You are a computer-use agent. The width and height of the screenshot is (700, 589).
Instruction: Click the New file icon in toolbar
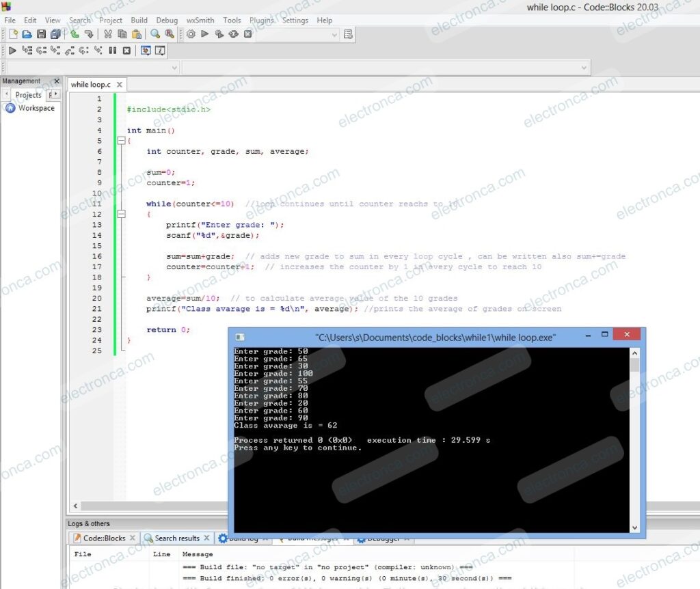(x=13, y=34)
